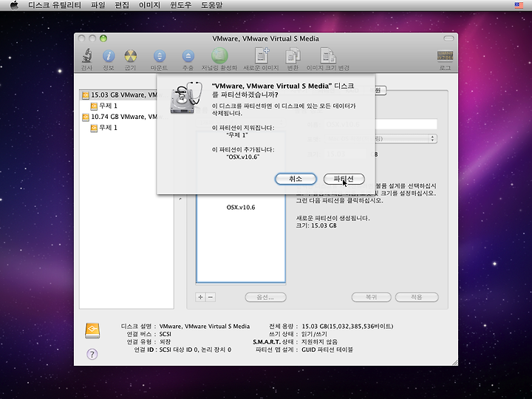Open the Apple menu

[x=14, y=5]
